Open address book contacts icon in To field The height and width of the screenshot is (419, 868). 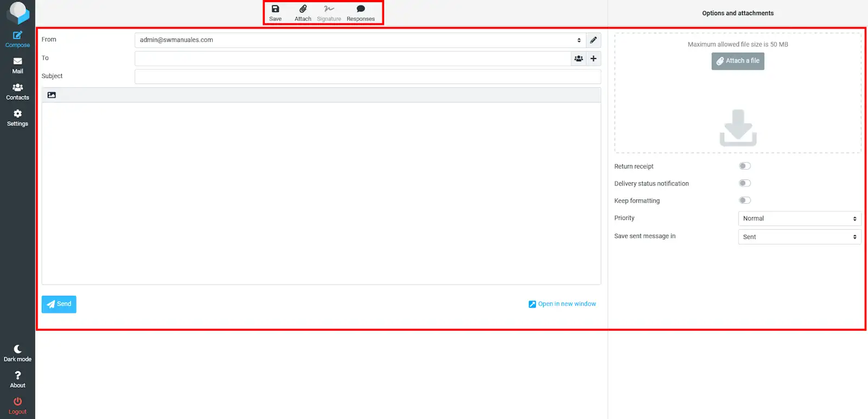click(579, 59)
